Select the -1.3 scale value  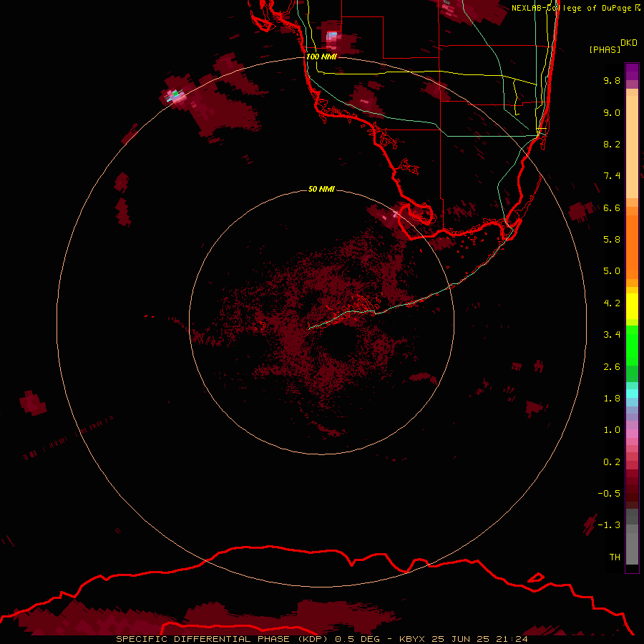tap(609, 525)
